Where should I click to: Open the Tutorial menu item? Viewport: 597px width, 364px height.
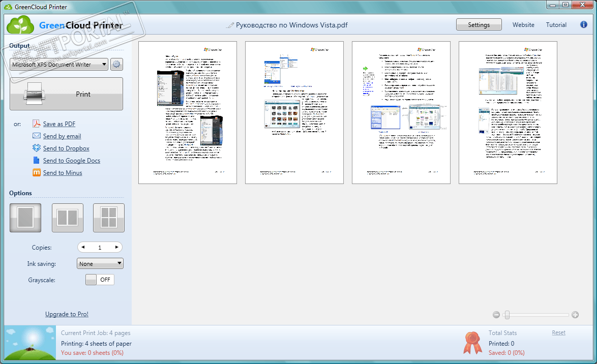[x=556, y=25]
